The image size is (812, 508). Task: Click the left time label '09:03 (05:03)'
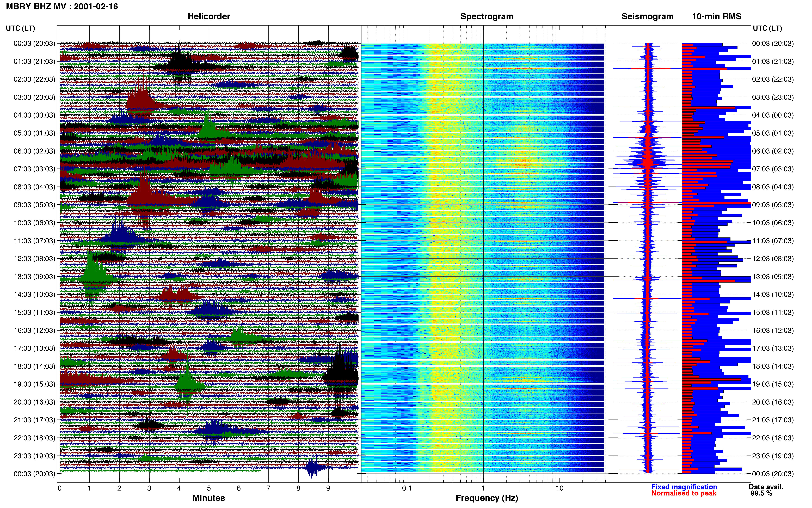click(x=34, y=205)
